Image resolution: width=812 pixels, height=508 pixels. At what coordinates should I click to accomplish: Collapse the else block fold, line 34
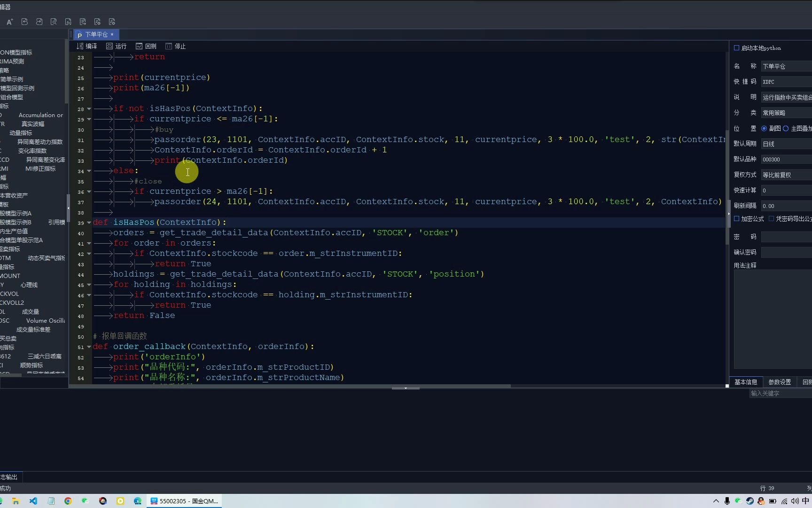pyautogui.click(x=89, y=171)
